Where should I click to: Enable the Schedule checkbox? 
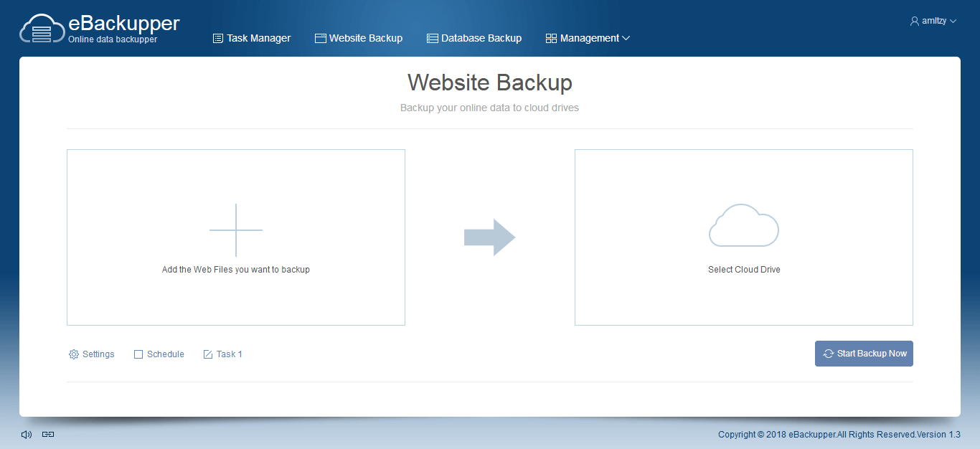point(138,354)
